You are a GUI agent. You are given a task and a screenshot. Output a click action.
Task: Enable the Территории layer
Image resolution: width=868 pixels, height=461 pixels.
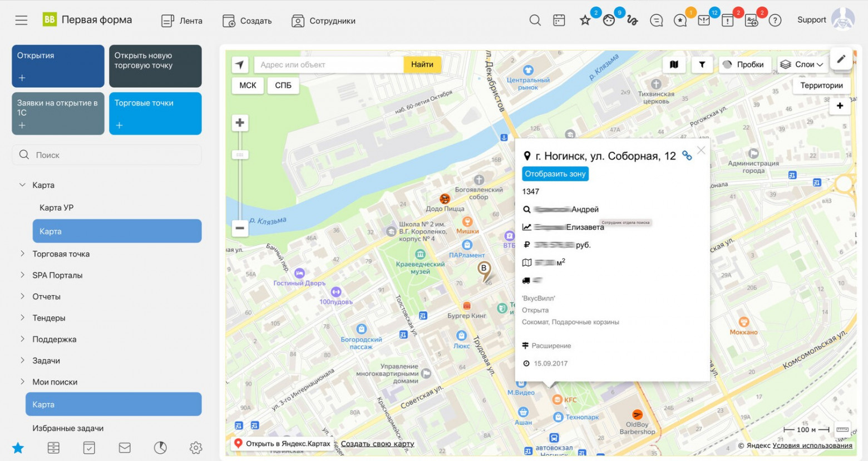click(821, 85)
